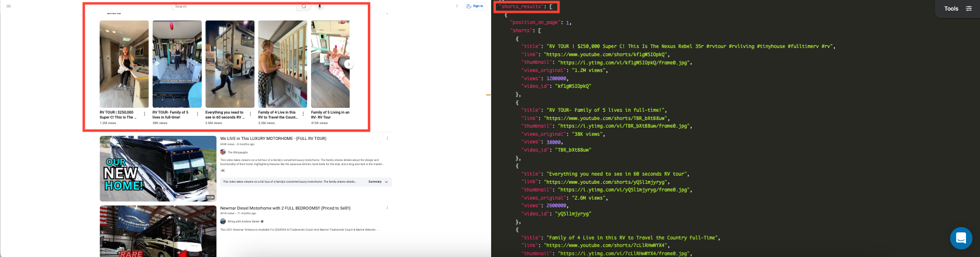Click the 4K badge under luxury motorhome video
This screenshot has width=980, height=257.
[x=223, y=171]
